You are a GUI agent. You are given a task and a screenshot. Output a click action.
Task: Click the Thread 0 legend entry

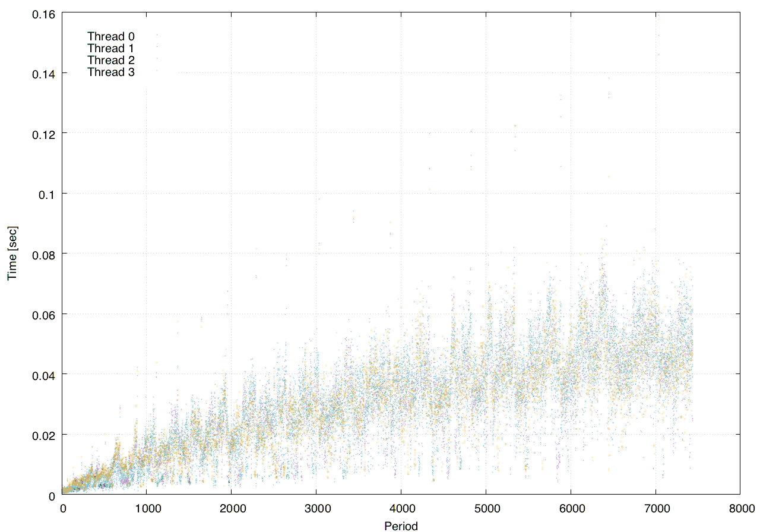pos(111,36)
